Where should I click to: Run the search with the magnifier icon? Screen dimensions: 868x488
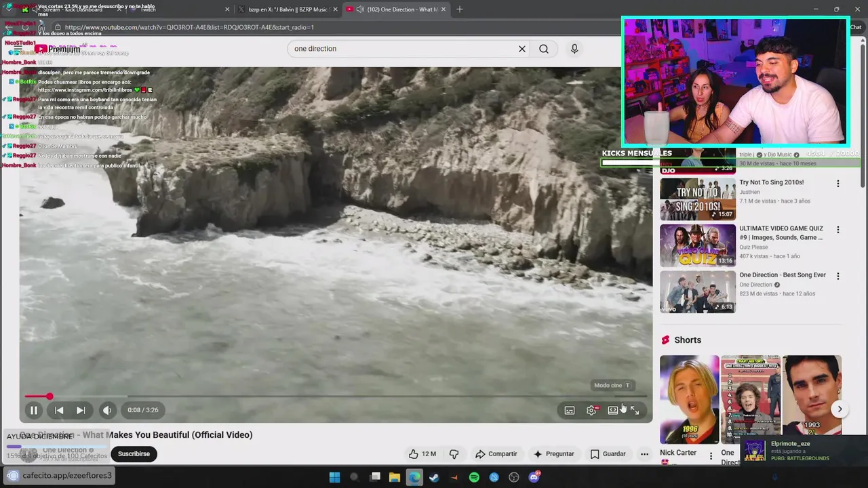[x=544, y=49]
